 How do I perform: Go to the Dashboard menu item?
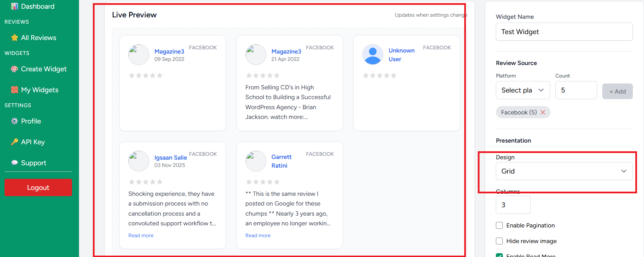click(x=38, y=6)
